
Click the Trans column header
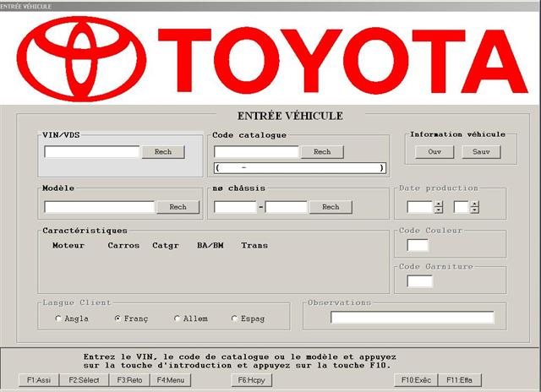click(254, 246)
